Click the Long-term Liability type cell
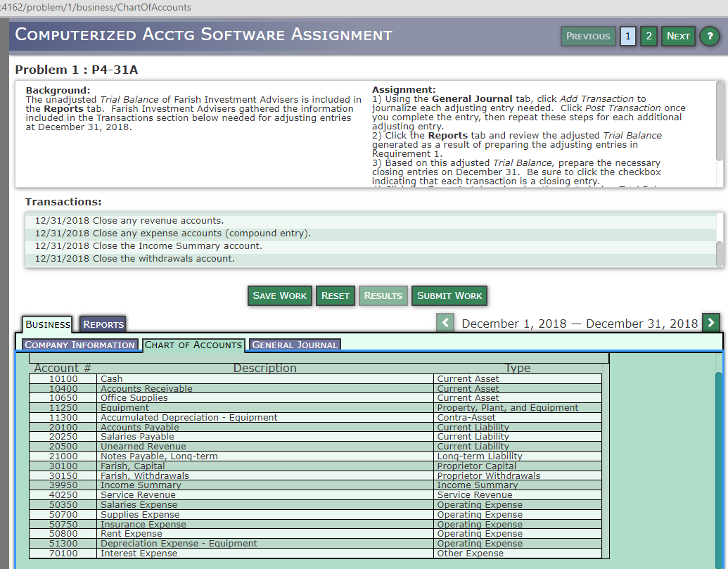 click(518, 456)
